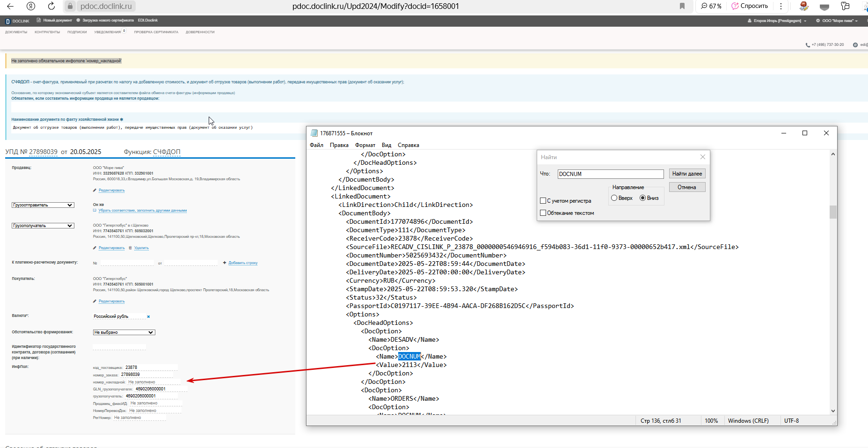The image size is (868, 448).
Task: Reload the page with the refresh icon
Action: coord(51,6)
